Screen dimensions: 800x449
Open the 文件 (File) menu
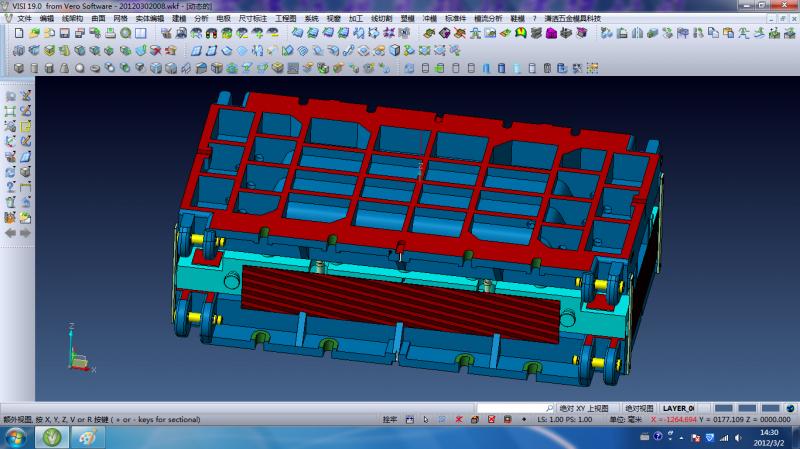point(24,18)
